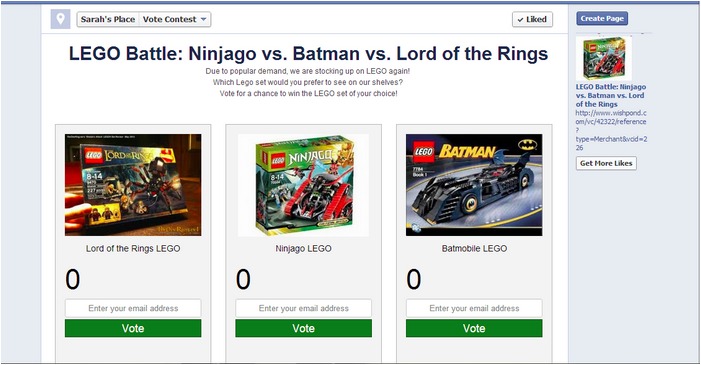Click the Lord of the Rings LEGO image
Viewport: 701px width, 365px height.
(x=133, y=185)
